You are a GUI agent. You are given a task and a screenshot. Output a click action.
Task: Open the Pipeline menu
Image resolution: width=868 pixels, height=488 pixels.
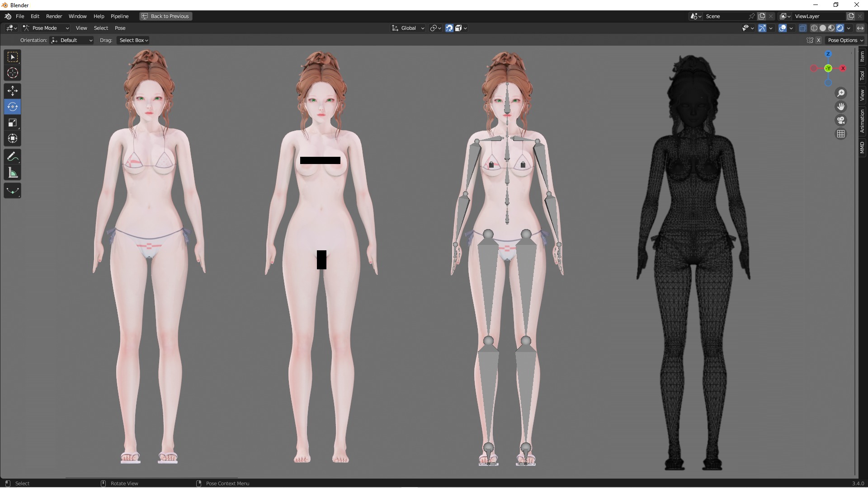click(x=119, y=16)
